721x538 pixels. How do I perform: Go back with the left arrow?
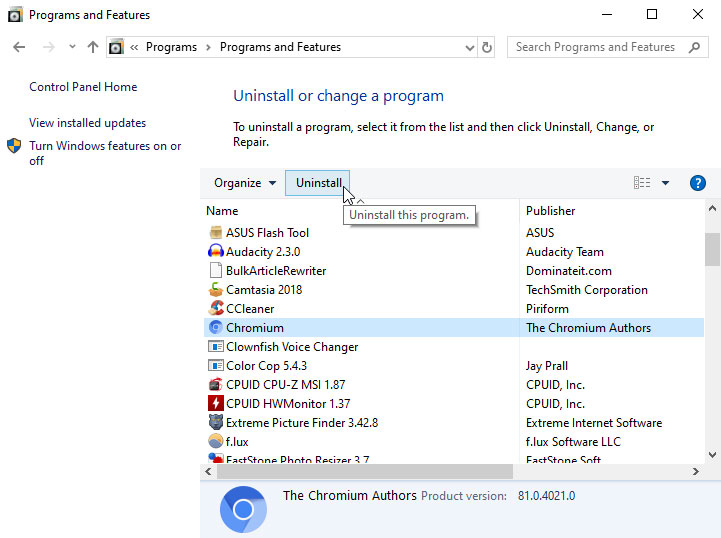19,47
